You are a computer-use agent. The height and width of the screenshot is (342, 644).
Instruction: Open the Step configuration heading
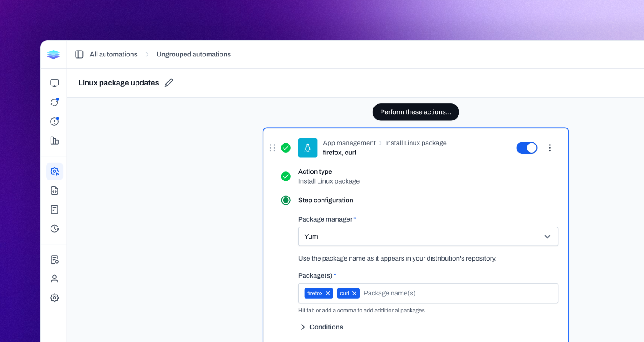326,200
